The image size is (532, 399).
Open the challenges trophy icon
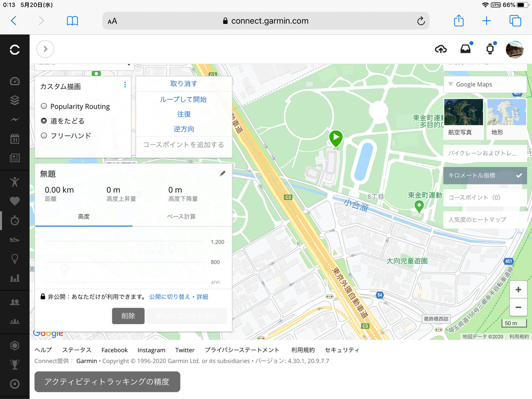coord(15,364)
